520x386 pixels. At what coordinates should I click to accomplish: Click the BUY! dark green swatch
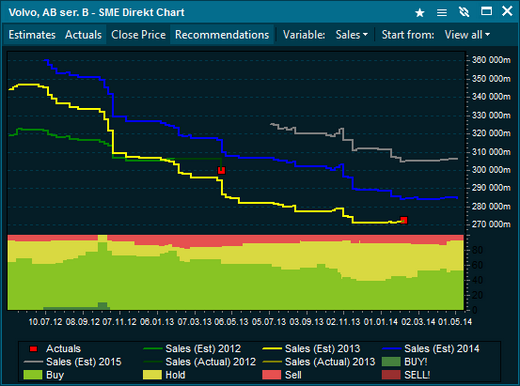391,362
